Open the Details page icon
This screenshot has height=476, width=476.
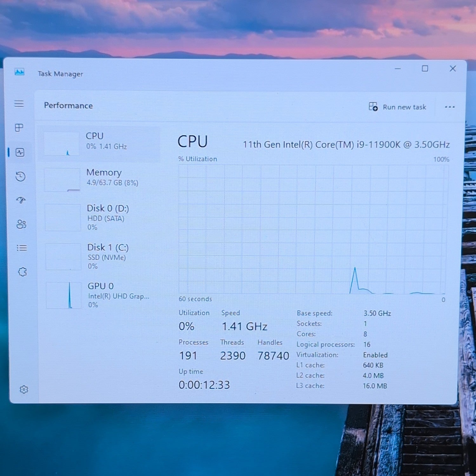(x=22, y=248)
